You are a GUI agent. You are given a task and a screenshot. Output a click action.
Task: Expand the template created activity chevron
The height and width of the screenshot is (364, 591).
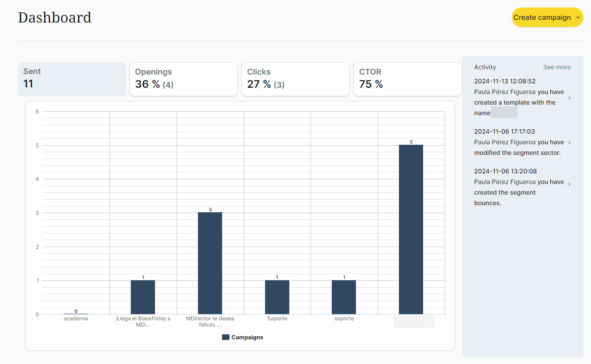(x=569, y=98)
